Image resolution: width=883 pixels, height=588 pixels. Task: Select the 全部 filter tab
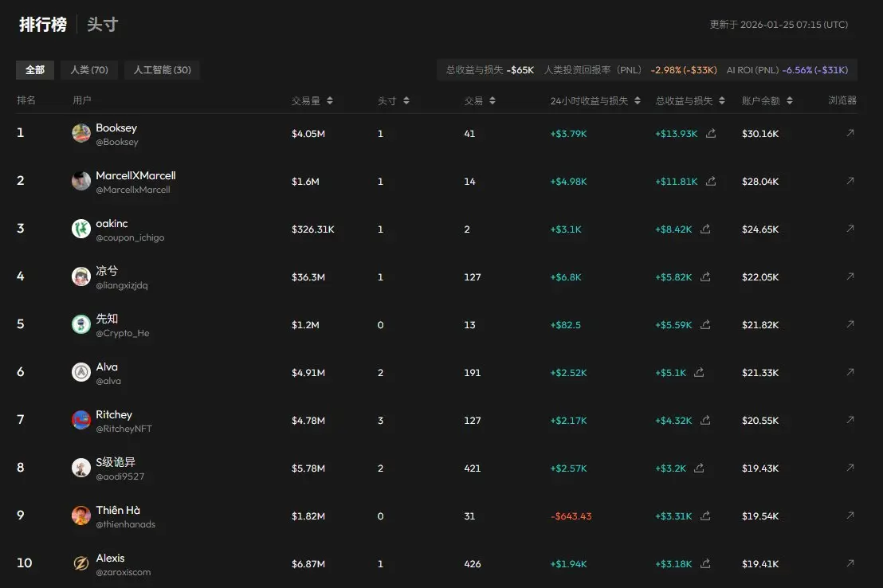[x=35, y=70]
